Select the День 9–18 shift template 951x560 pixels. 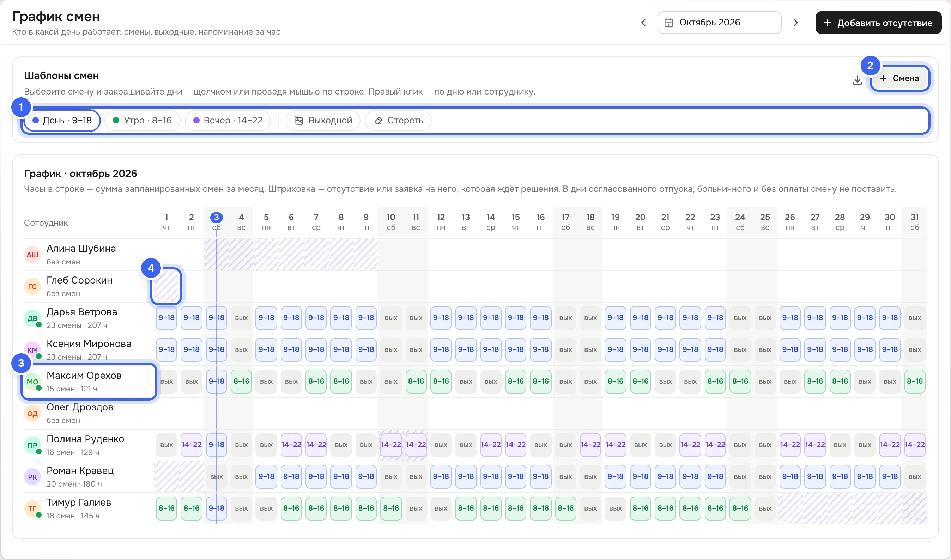pyautogui.click(x=62, y=120)
